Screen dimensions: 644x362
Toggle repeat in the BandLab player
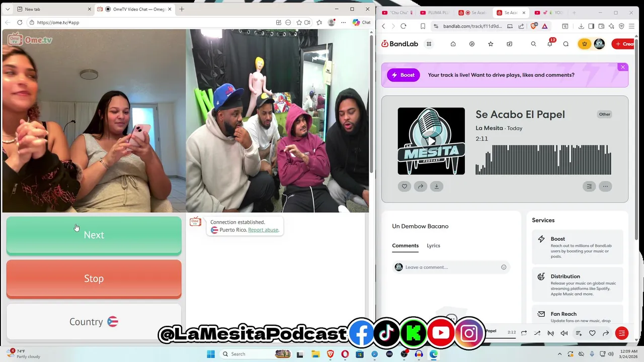tap(524, 333)
